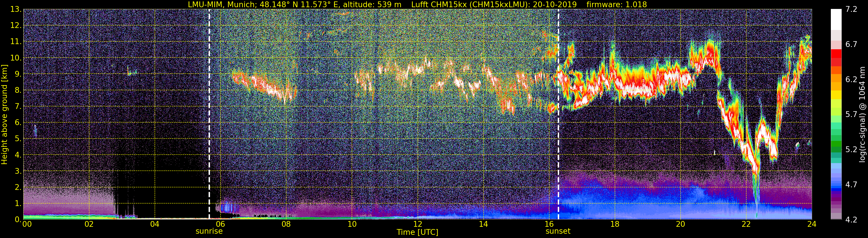The height and width of the screenshot is (238, 868).
Task: Click the 'Height above ground [km]' axis label
Action: 4,114
